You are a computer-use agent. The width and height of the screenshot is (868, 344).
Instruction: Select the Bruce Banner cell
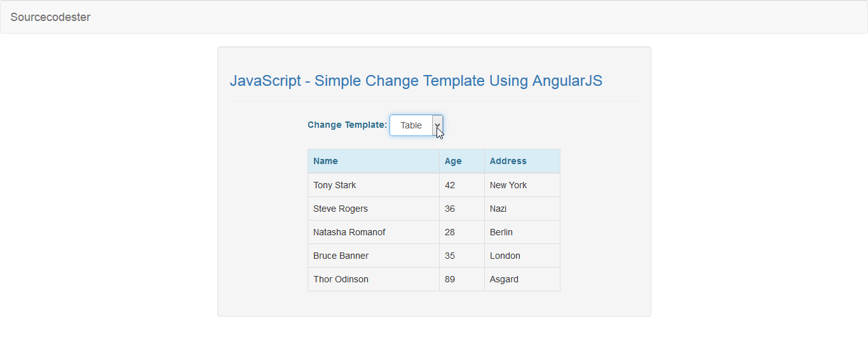pos(374,256)
